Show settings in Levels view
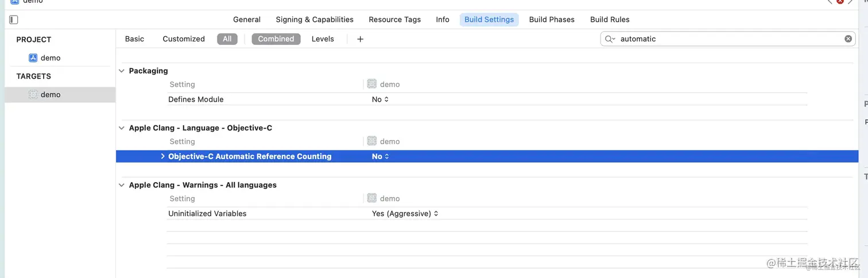Screen dimensions: 868x278 [x=323, y=39]
